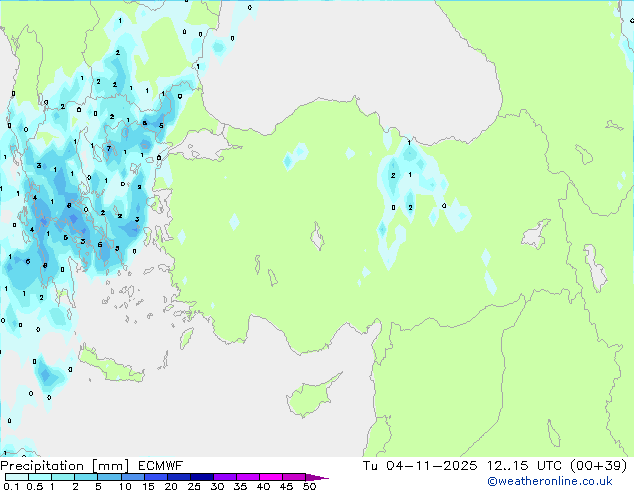
Task: Click the legend label 20
Action: (171, 486)
